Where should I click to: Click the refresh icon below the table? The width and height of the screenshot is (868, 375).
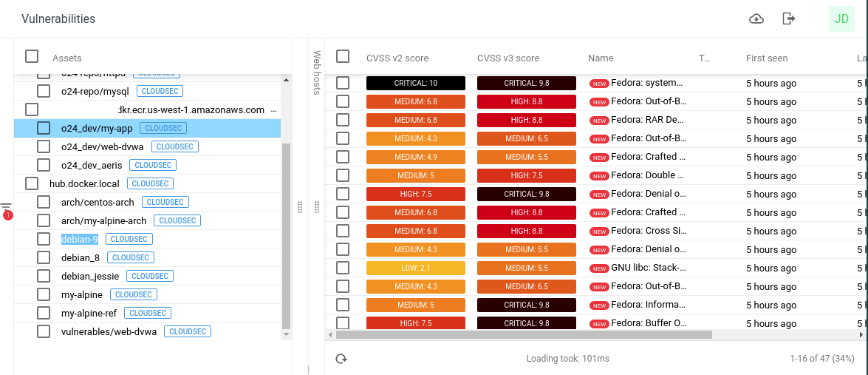click(x=341, y=359)
